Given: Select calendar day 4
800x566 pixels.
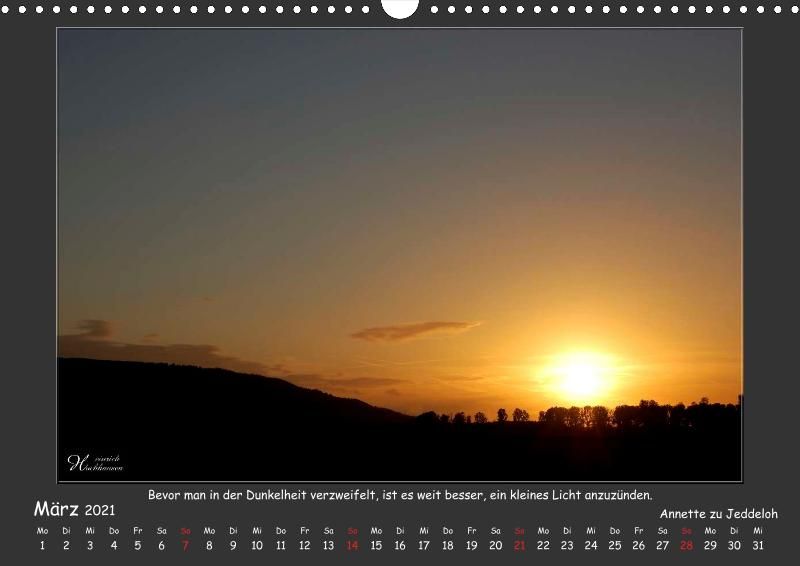Looking at the screenshot, I should coord(114,546).
